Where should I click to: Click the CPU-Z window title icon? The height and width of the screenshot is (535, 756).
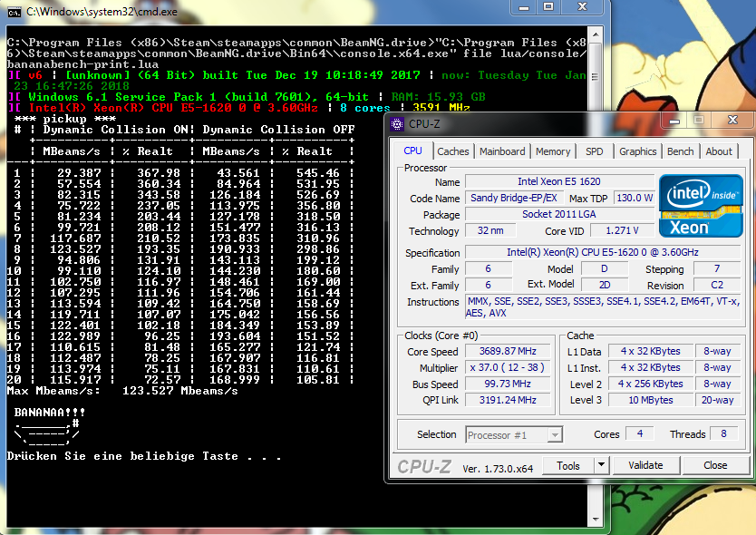coord(397,124)
